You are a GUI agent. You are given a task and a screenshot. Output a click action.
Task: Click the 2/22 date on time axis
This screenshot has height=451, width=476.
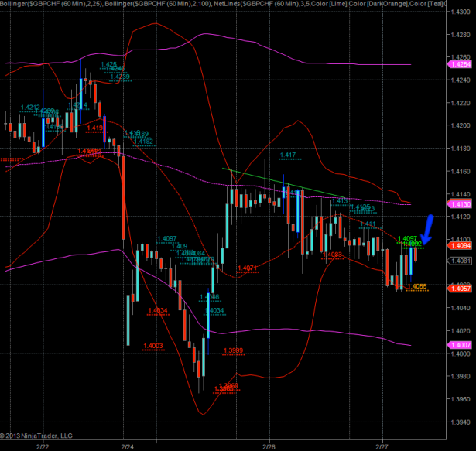[x=42, y=446]
